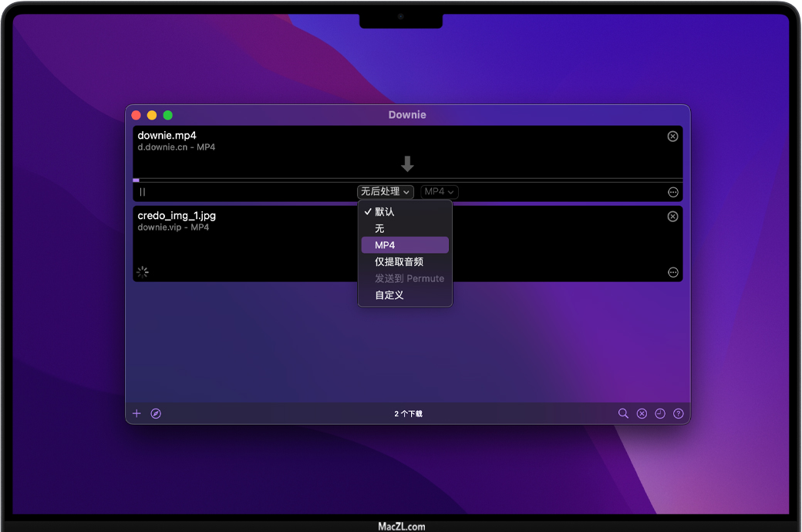This screenshot has height=532, width=802.
Task: Open more options for credo_img_1.jpg
Action: point(672,272)
